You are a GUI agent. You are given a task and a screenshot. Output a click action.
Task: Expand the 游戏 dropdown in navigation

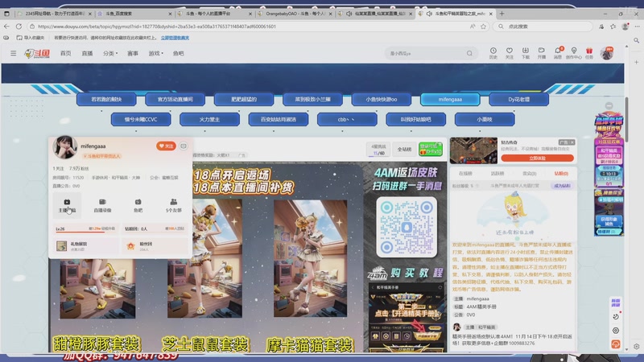(x=155, y=53)
